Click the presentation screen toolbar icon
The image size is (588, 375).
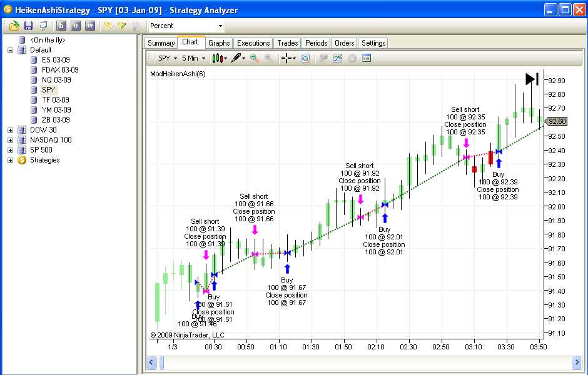pyautogui.click(x=44, y=26)
